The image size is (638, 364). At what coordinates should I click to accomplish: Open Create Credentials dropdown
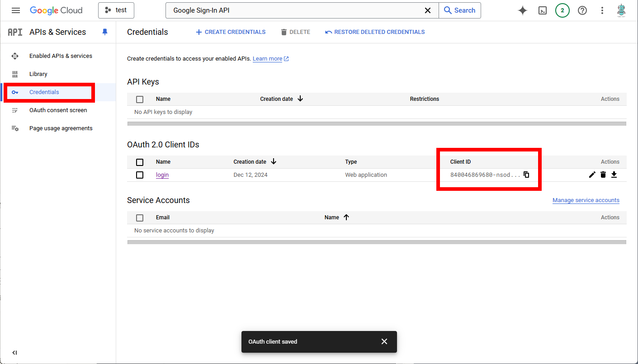(x=231, y=32)
